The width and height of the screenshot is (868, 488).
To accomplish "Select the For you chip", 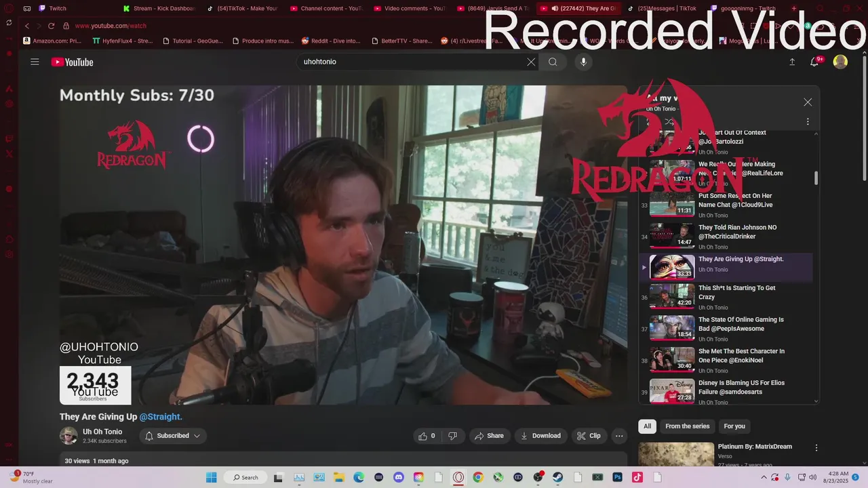I will pos(734,426).
